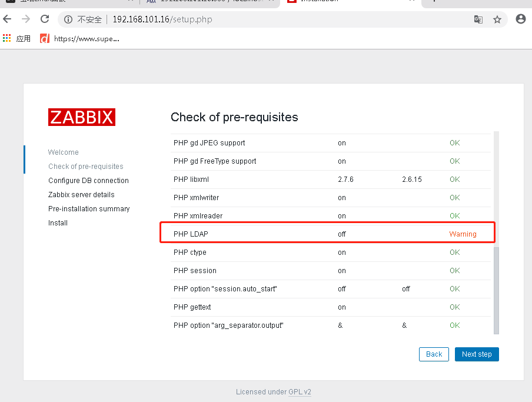Select Configure DB connection step
The height and width of the screenshot is (402, 532).
pyautogui.click(x=88, y=181)
